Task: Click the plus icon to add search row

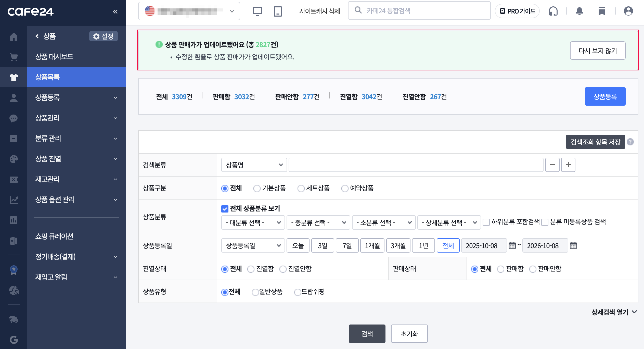Action: pyautogui.click(x=568, y=165)
